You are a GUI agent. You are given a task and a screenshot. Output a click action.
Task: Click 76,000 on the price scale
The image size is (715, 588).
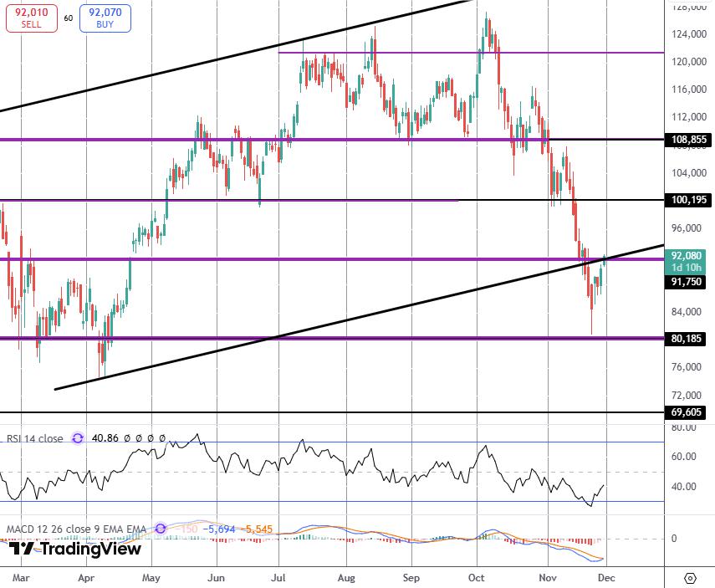tap(687, 367)
